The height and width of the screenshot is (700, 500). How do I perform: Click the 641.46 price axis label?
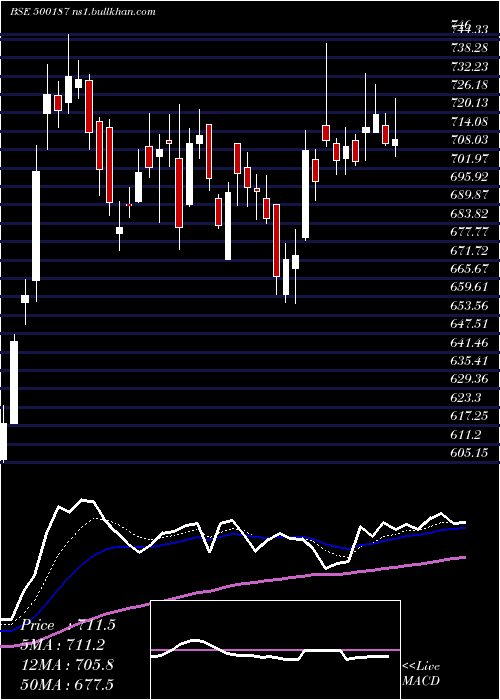[470, 342]
